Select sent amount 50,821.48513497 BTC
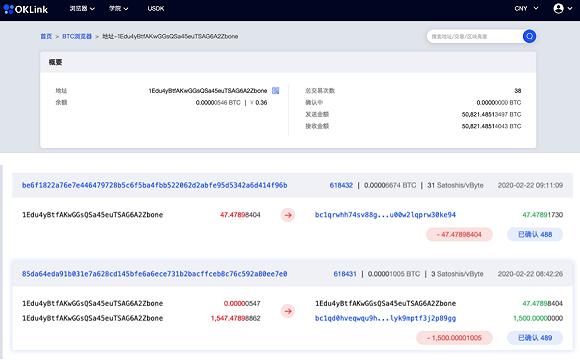The image size is (580, 360). coord(491,114)
